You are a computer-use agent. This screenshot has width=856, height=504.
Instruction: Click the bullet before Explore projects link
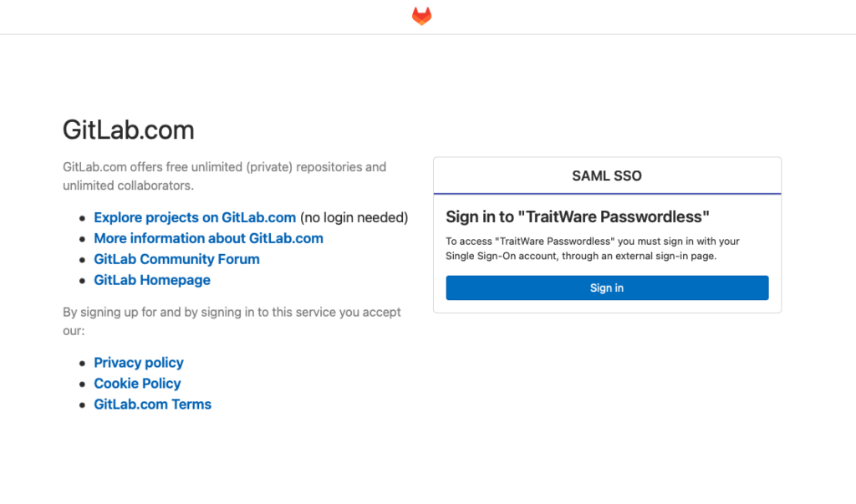click(83, 218)
